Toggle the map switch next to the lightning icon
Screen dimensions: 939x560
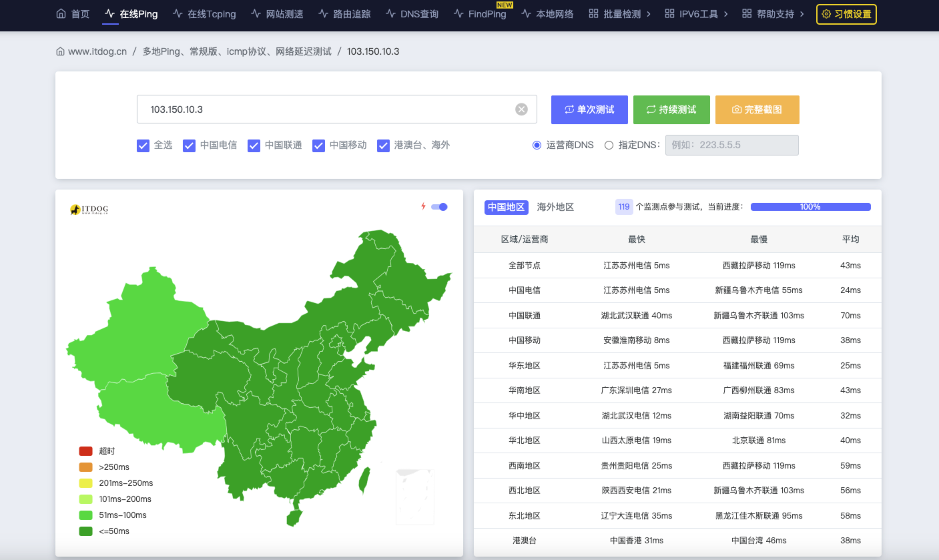[x=439, y=207]
